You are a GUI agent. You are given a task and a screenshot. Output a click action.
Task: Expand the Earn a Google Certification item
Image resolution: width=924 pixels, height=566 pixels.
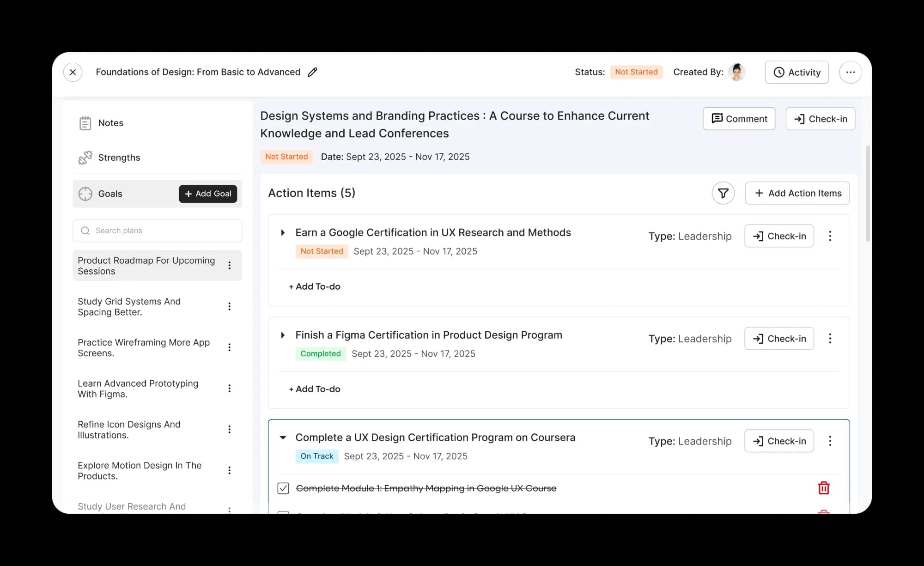pos(283,232)
